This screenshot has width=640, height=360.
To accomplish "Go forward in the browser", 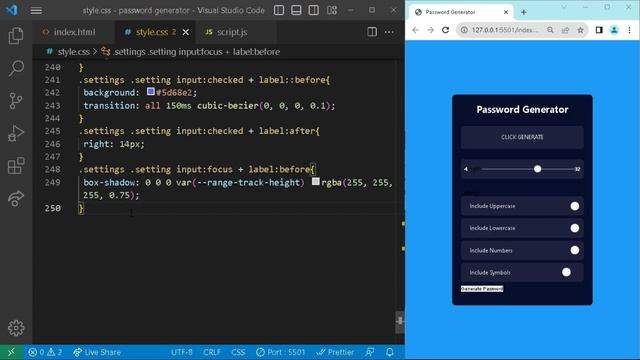I will 430,30.
